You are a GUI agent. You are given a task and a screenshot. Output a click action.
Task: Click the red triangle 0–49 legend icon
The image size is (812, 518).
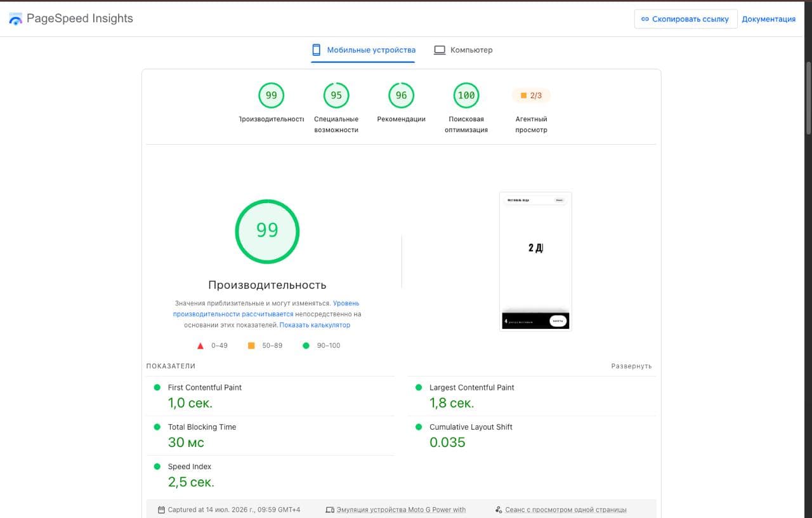point(200,346)
